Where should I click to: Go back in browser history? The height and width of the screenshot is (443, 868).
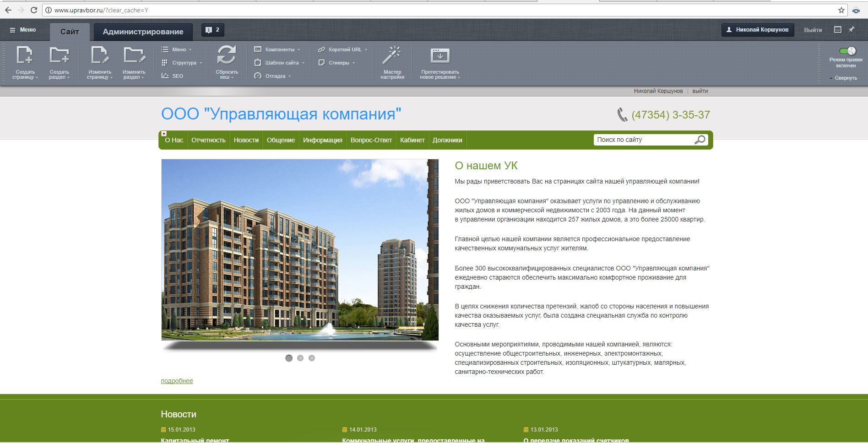point(8,10)
